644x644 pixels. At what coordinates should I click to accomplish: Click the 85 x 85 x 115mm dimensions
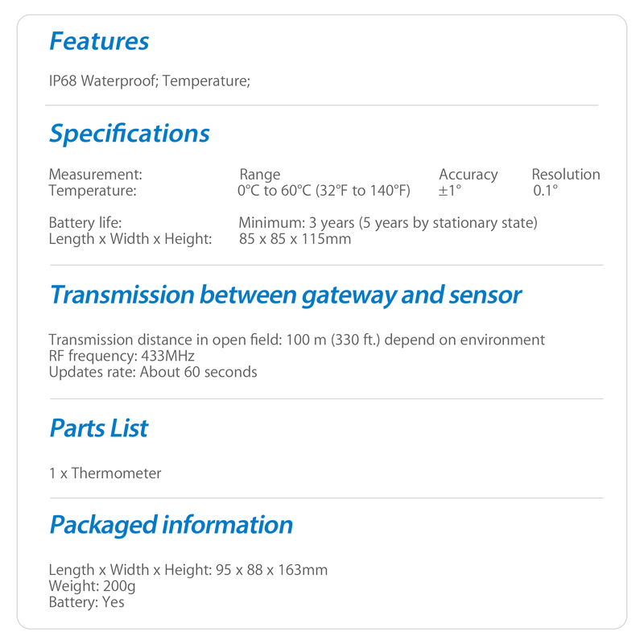[295, 238]
